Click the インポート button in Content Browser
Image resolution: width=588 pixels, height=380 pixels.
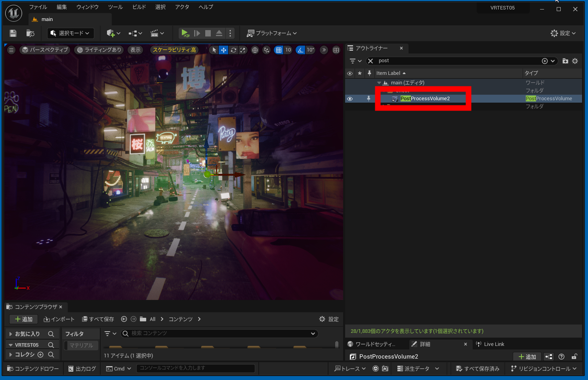coord(59,319)
